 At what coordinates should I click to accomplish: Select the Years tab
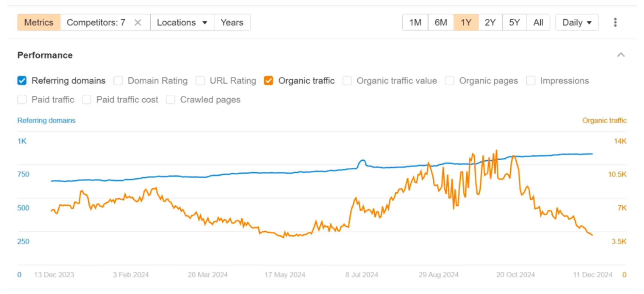coord(232,23)
